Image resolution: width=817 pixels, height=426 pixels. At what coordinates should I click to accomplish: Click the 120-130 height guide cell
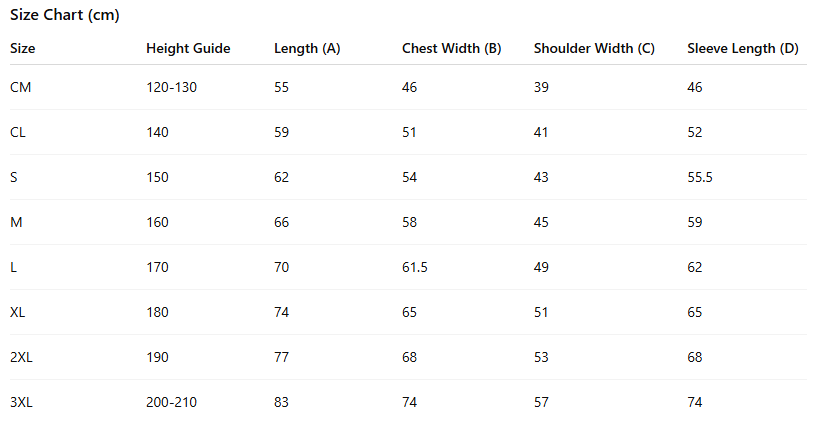tap(171, 87)
